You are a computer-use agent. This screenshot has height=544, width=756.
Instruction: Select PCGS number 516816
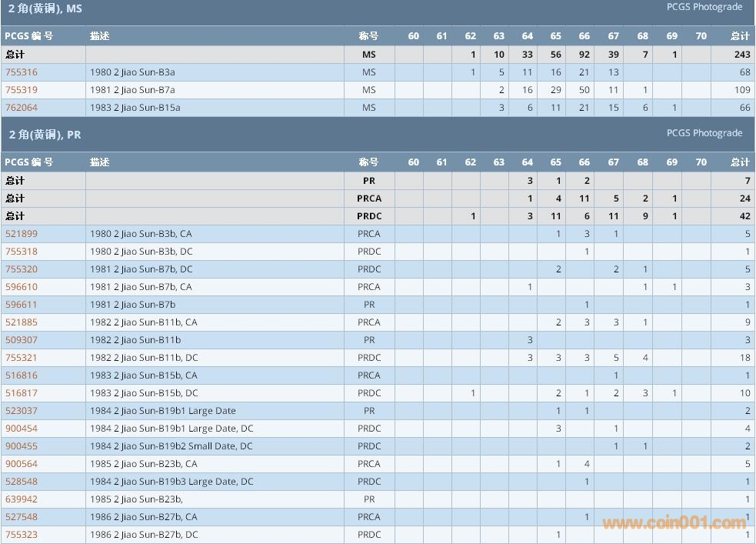(22, 375)
